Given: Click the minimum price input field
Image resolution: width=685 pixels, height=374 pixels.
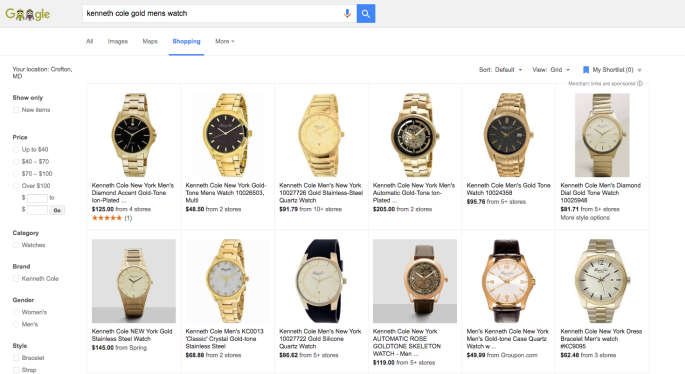Looking at the screenshot, I should pyautogui.click(x=37, y=198).
